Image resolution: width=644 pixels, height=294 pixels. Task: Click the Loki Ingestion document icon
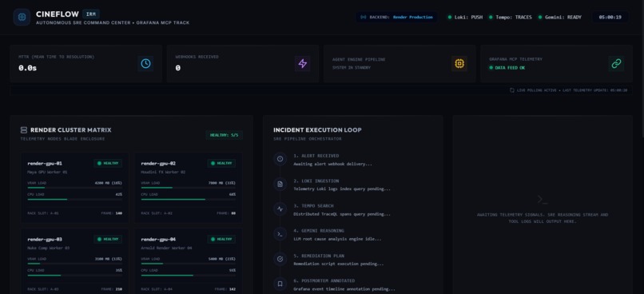[x=280, y=184]
